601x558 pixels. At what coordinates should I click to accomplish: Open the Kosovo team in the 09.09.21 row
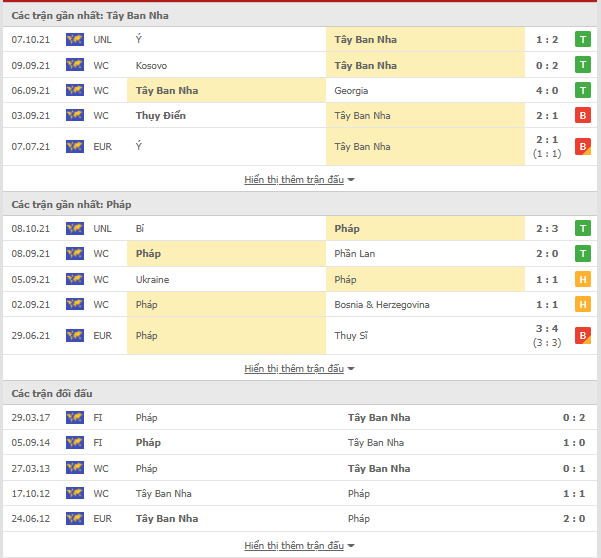(151, 66)
